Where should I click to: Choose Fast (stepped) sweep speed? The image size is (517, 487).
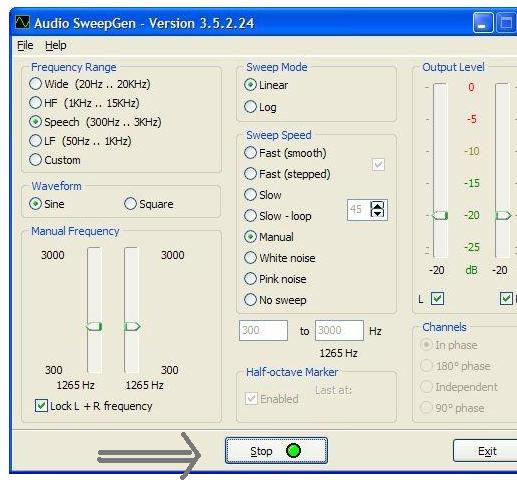tap(287, 174)
